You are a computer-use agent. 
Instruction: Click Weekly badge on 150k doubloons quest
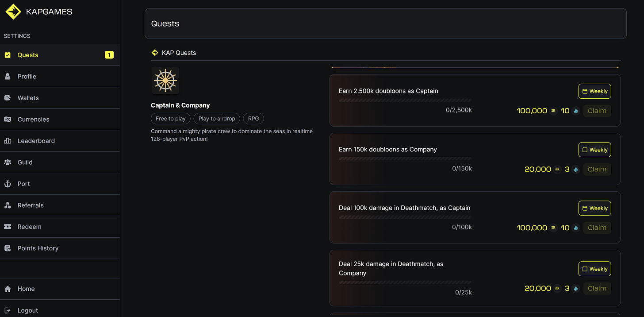tap(594, 150)
